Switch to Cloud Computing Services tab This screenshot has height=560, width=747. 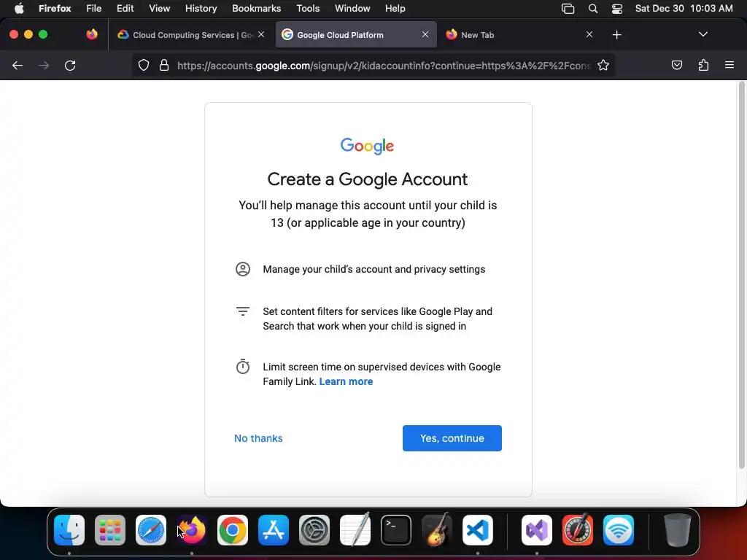[192, 35]
